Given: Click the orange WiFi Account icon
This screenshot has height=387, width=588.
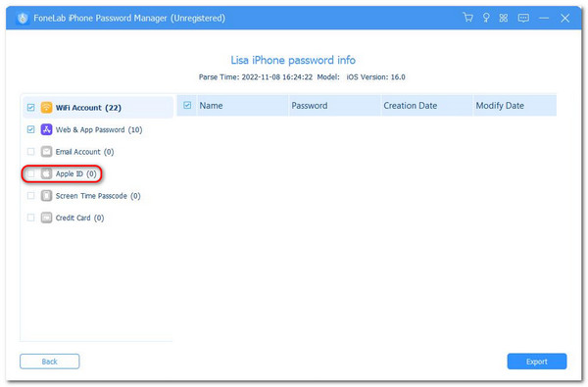Looking at the screenshot, I should 46,108.
